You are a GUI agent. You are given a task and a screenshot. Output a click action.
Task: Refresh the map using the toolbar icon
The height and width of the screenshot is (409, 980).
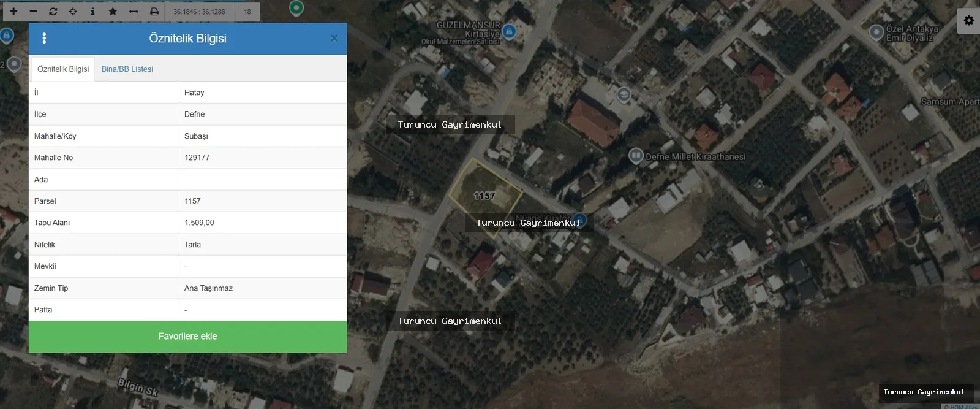[53, 12]
